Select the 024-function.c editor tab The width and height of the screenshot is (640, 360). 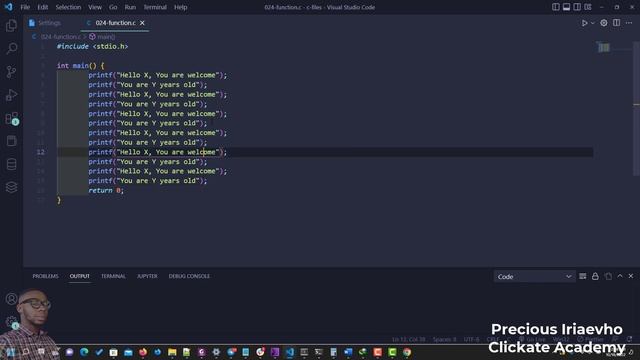coord(115,23)
